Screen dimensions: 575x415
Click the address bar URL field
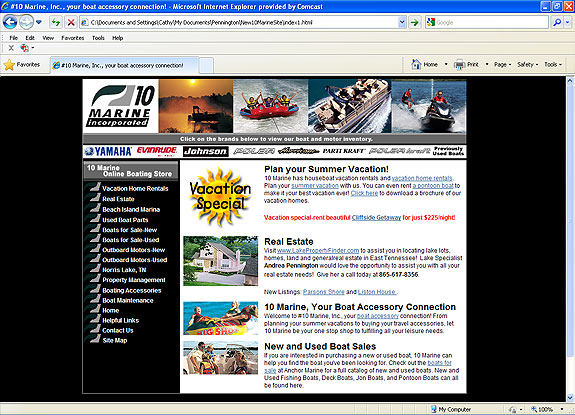point(239,22)
